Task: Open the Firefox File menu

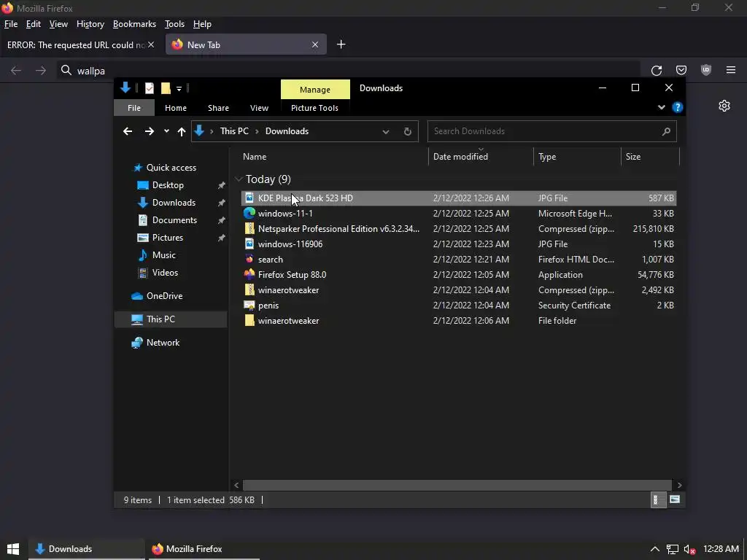Action: point(10,24)
